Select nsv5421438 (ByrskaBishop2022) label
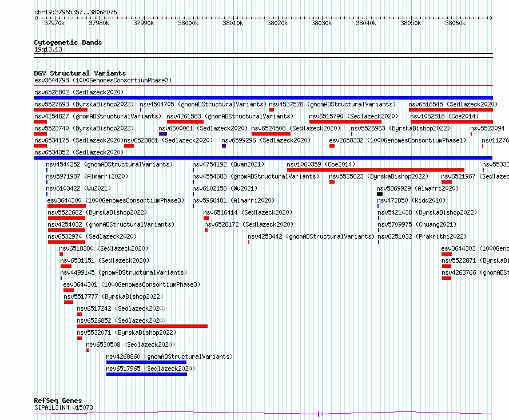Viewport: 509px width, 420px height. point(427,212)
